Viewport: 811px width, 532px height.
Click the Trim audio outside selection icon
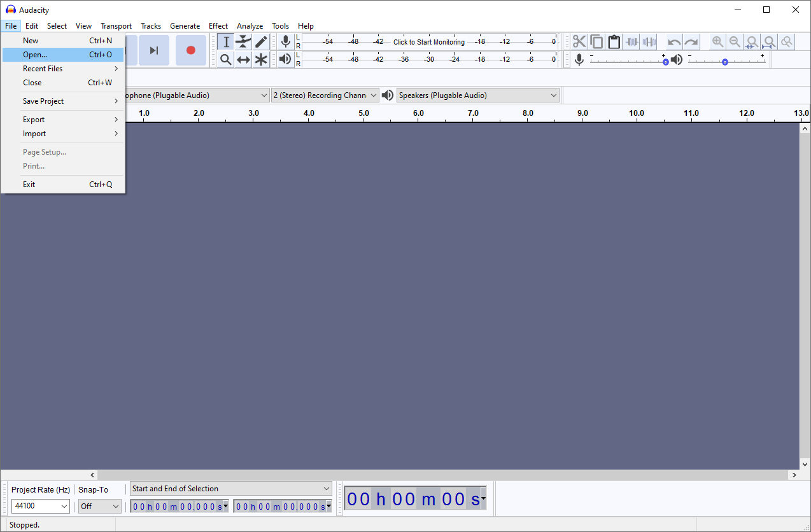pyautogui.click(x=631, y=42)
